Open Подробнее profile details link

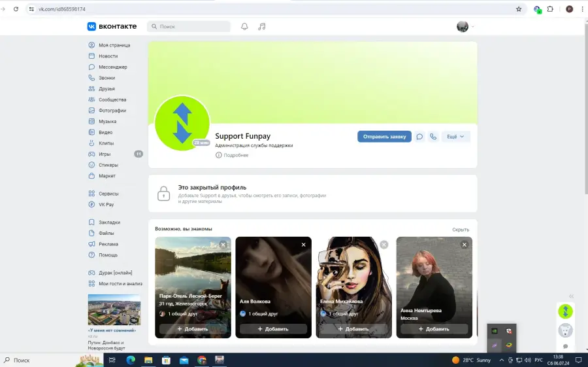[x=232, y=155]
